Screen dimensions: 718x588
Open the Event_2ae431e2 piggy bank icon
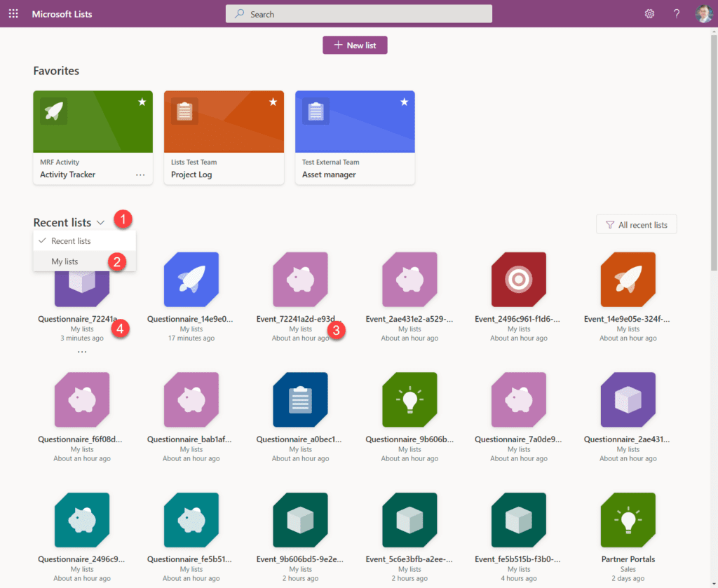(x=409, y=279)
